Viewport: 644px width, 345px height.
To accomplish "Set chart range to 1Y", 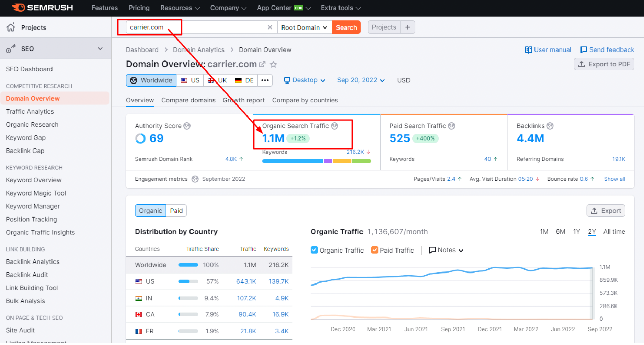I will click(577, 232).
